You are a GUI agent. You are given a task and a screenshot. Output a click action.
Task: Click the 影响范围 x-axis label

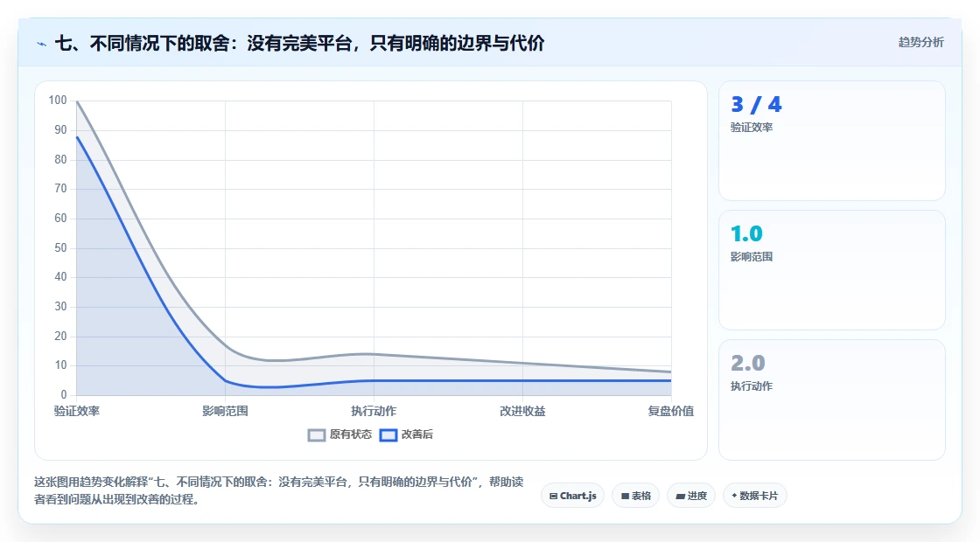click(x=225, y=411)
